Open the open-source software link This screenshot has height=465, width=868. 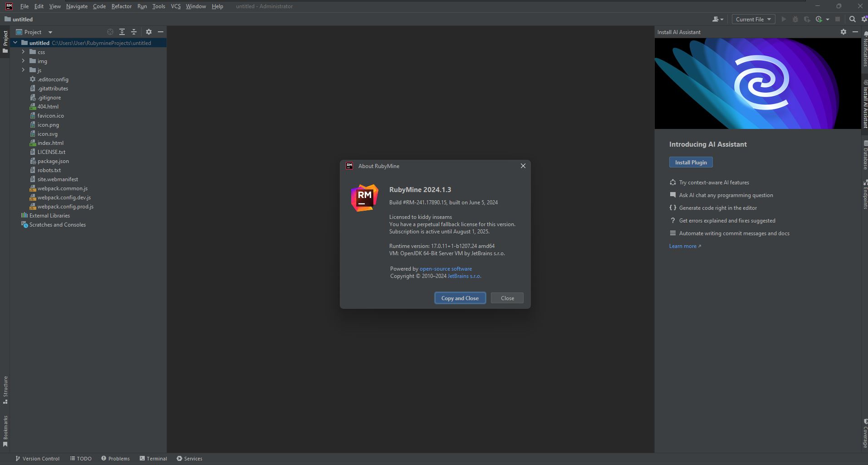[x=446, y=269]
